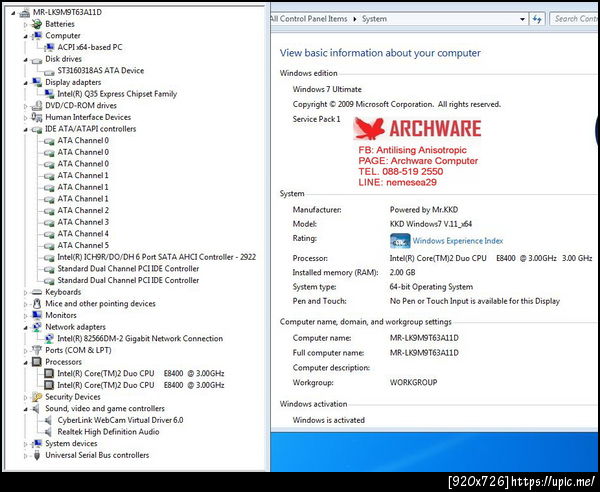
Task: Collapse the IDE ATA/ATAPI controllers node
Action: [26, 130]
